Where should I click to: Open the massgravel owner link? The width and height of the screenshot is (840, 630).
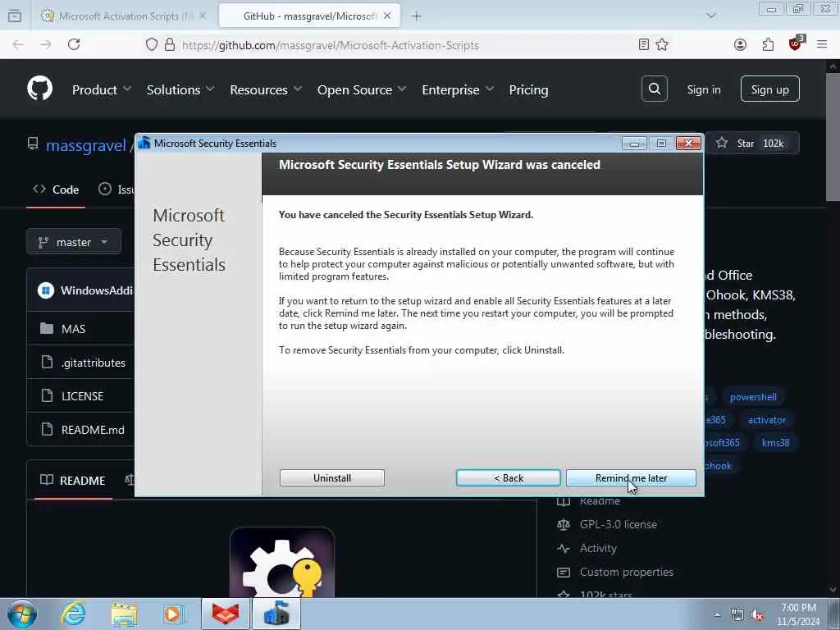[85, 145]
